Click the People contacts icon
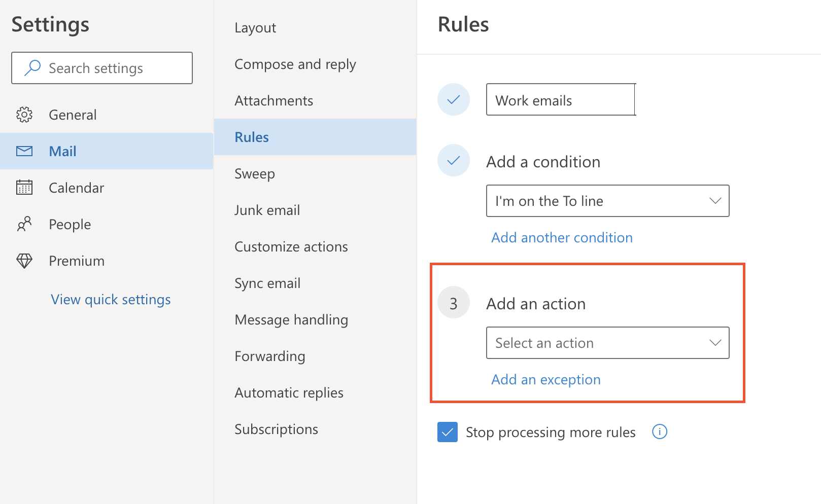The height and width of the screenshot is (504, 821). click(x=24, y=224)
